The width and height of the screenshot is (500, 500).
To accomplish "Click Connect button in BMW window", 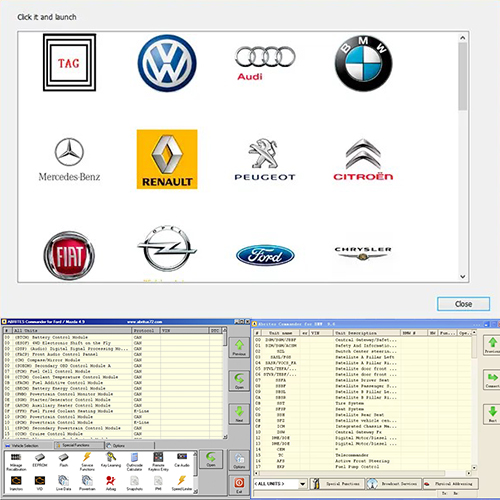I will coord(493,380).
